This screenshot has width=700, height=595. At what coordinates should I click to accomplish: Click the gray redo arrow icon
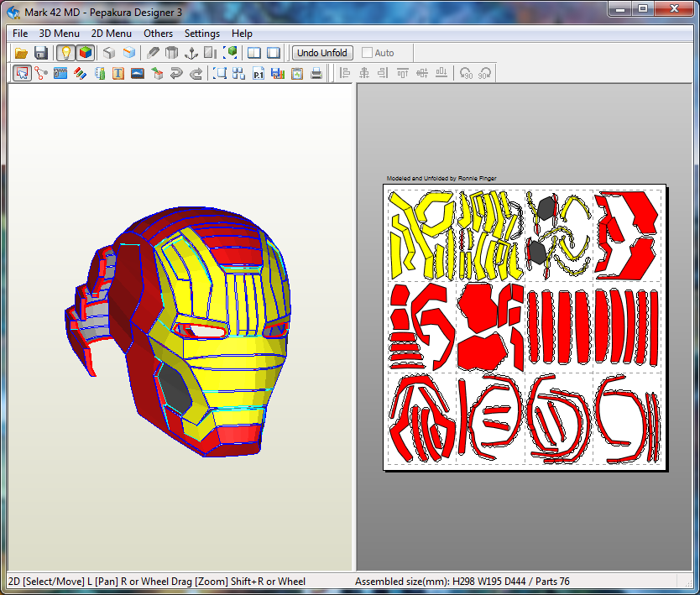[x=196, y=73]
